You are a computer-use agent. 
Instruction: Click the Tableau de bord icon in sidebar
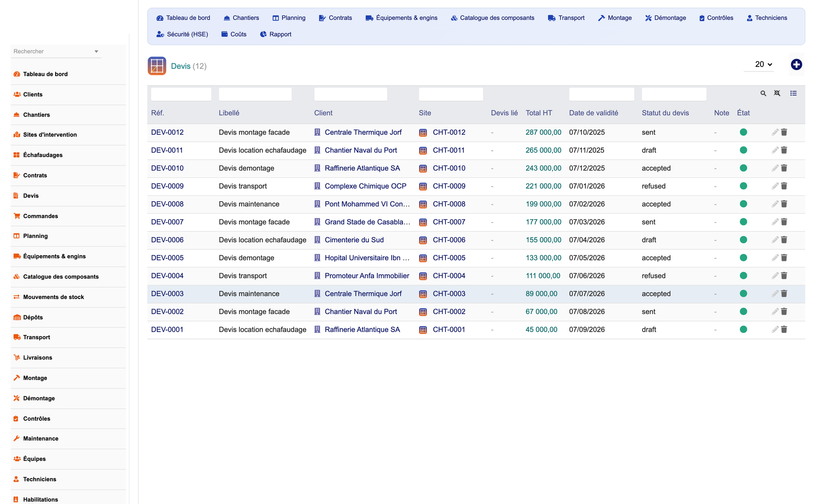point(17,74)
